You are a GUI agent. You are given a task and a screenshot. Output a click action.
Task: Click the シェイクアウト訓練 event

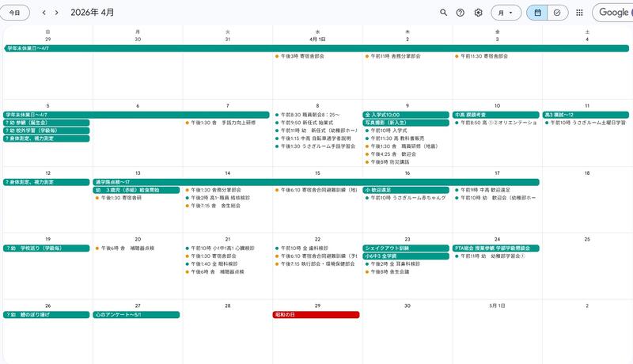pyautogui.click(x=406, y=248)
